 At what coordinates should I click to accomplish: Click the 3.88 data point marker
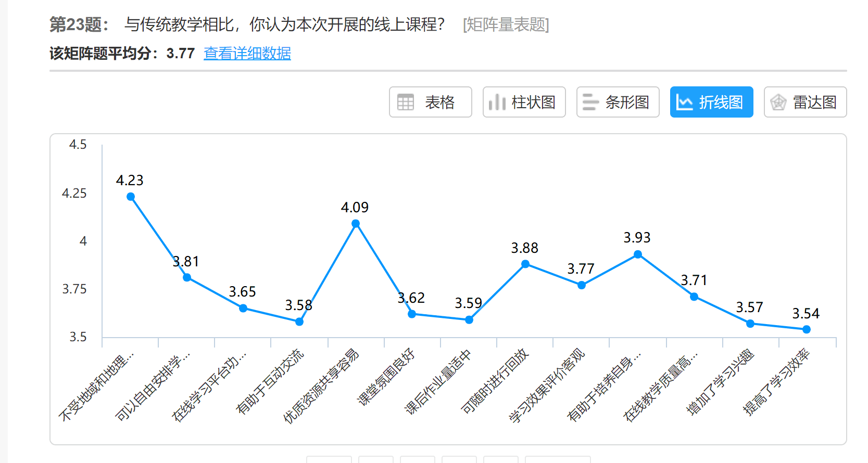pyautogui.click(x=525, y=264)
